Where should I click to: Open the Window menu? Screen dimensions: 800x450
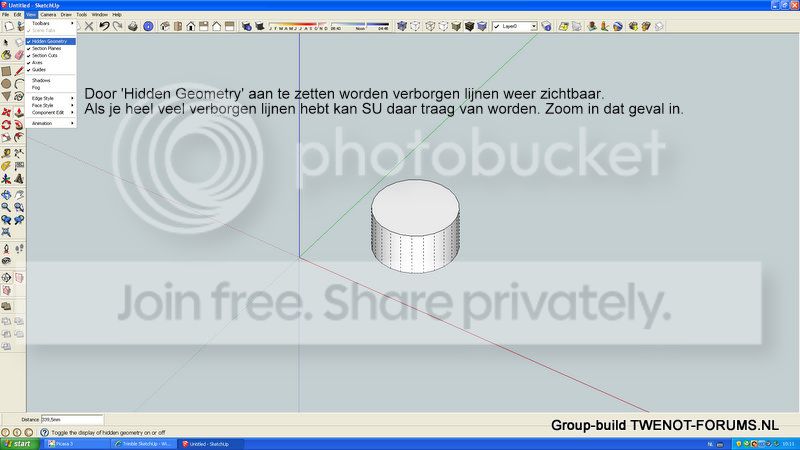(99, 15)
